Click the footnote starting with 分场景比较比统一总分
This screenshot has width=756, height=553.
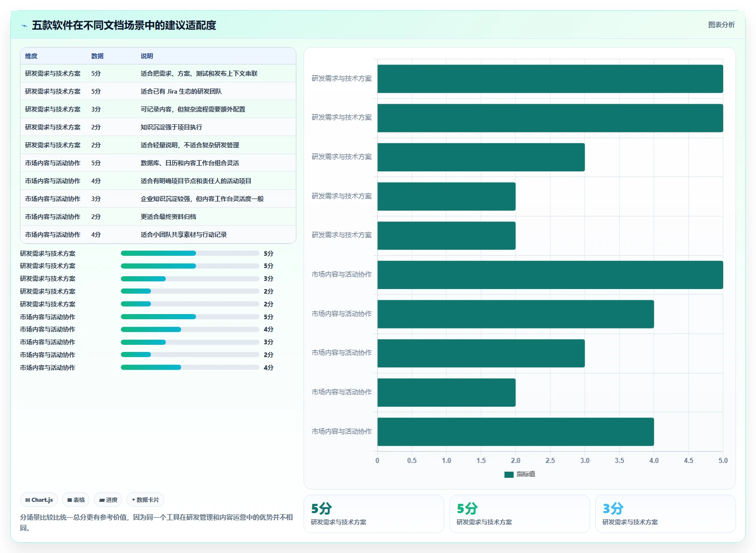[x=157, y=522]
